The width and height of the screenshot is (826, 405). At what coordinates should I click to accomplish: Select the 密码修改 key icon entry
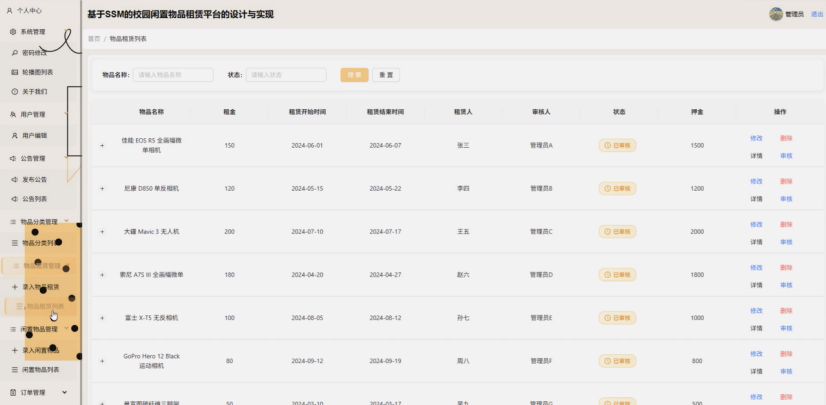coord(15,53)
